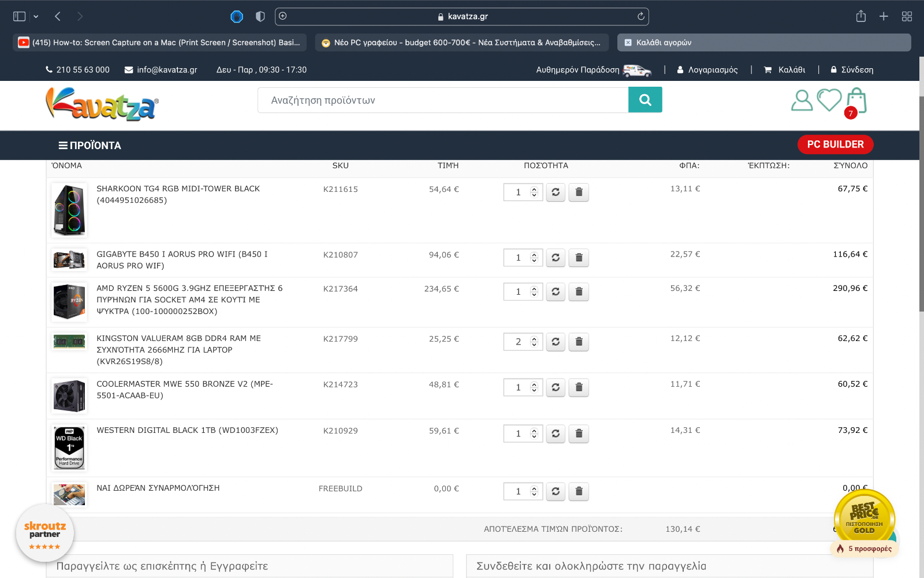Image resolution: width=924 pixels, height=578 pixels.
Task: Open Λογαριασμός account link
Action: (x=707, y=70)
